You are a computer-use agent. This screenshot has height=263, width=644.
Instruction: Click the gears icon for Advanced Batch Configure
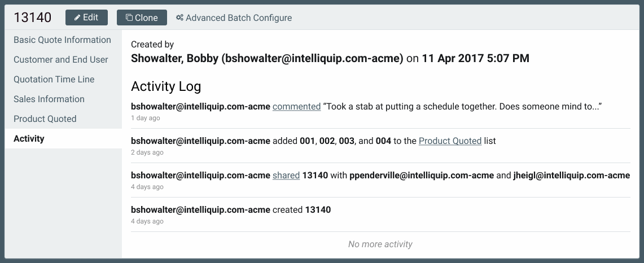coord(179,17)
